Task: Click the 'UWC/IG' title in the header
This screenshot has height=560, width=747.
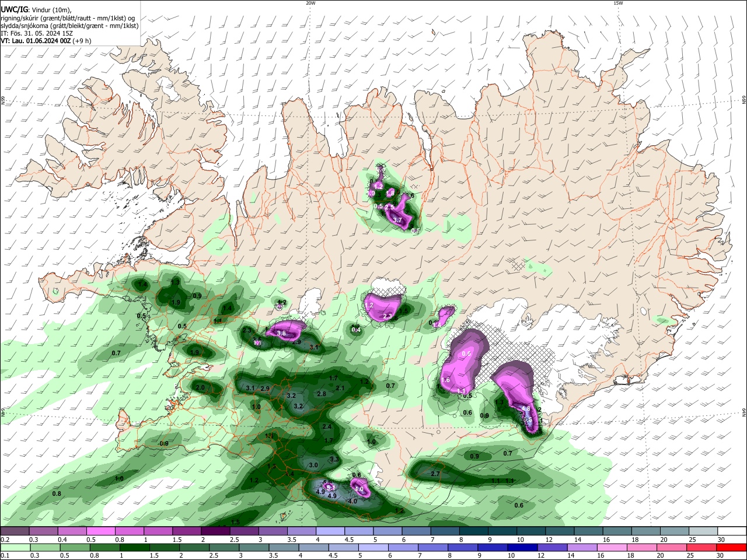Action: [14, 10]
